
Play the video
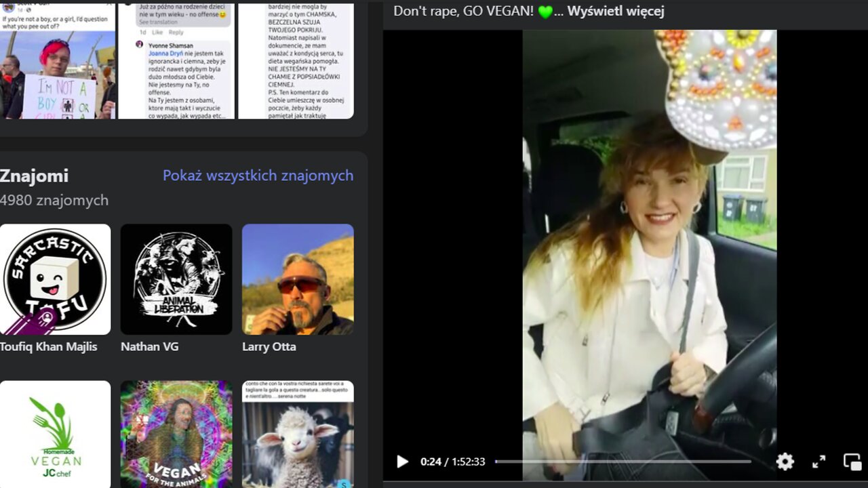coord(402,462)
